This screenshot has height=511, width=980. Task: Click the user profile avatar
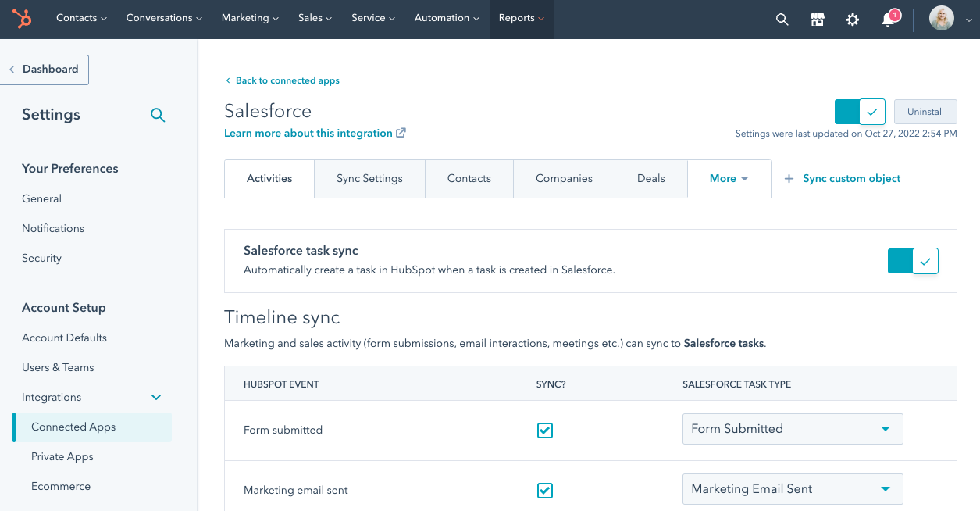[942, 19]
